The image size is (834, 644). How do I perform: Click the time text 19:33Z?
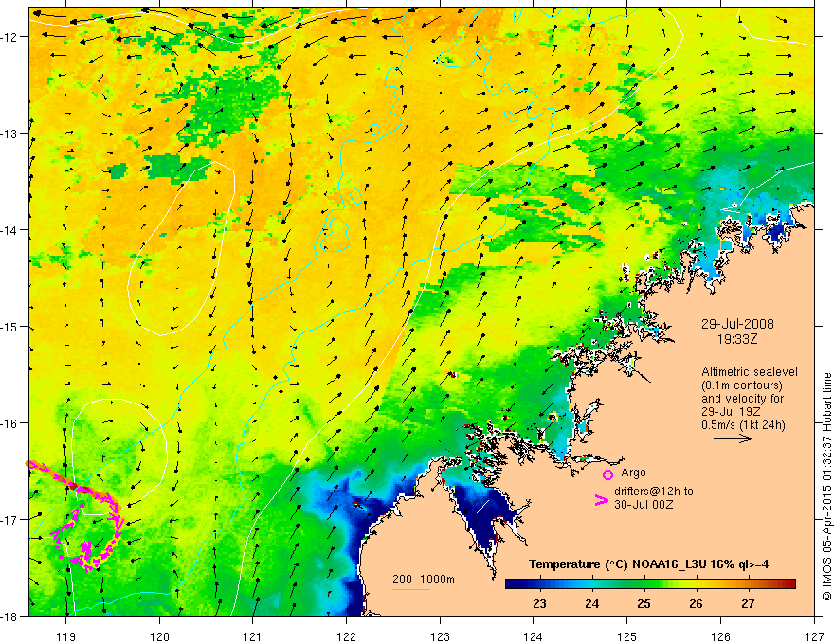(736, 338)
